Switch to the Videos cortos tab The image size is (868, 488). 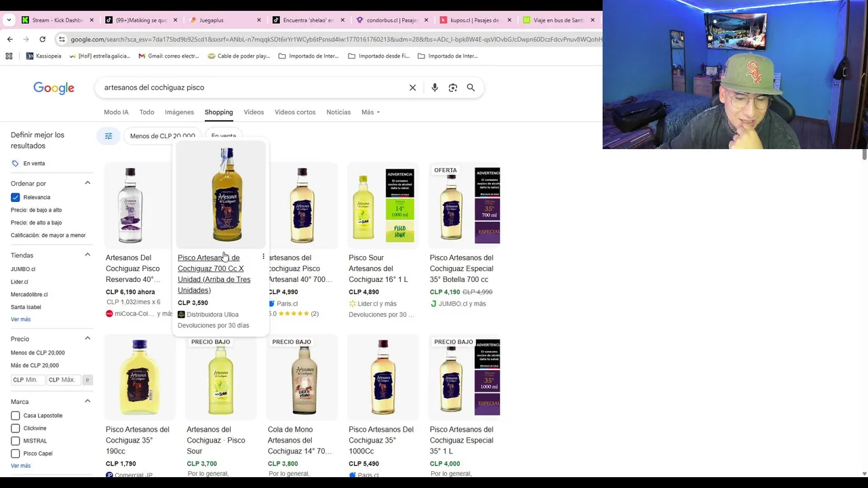pos(295,112)
